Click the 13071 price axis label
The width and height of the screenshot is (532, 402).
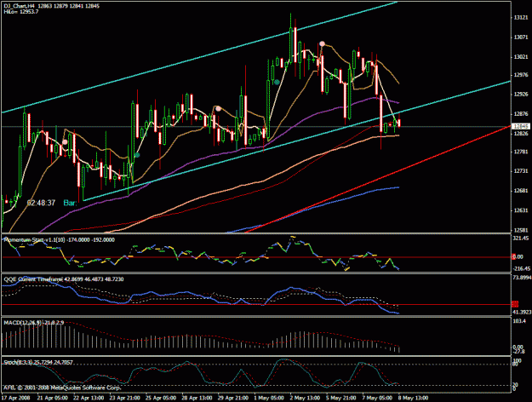[x=520, y=37]
